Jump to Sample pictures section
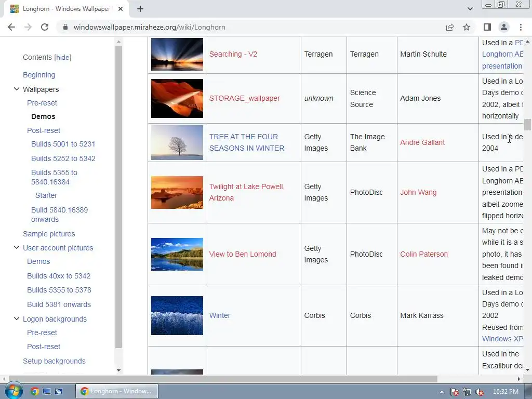 49,234
